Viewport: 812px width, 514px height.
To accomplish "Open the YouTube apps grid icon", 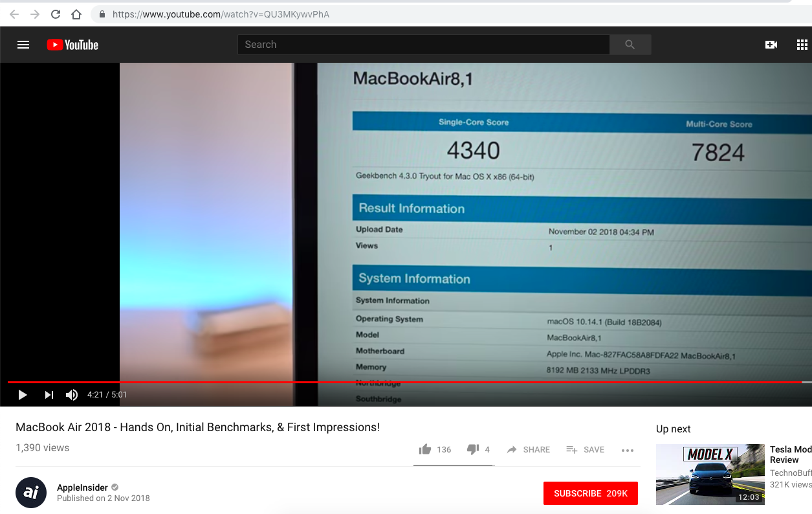I will click(802, 45).
